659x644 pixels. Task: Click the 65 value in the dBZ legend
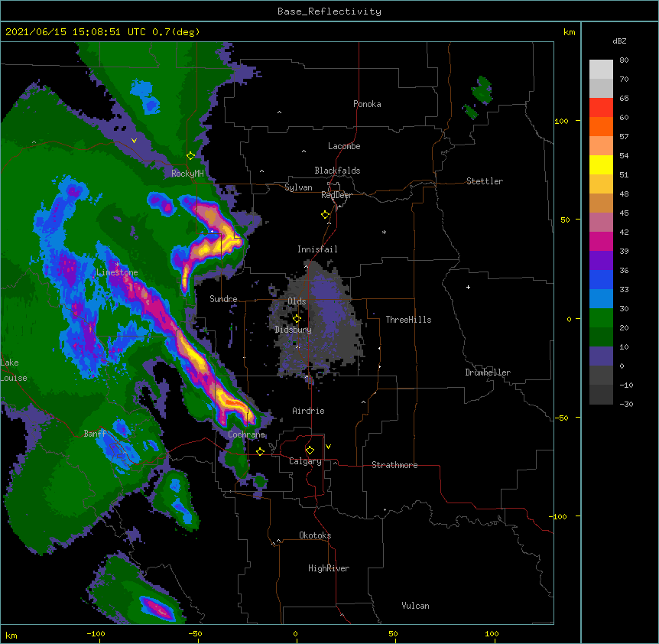(624, 98)
